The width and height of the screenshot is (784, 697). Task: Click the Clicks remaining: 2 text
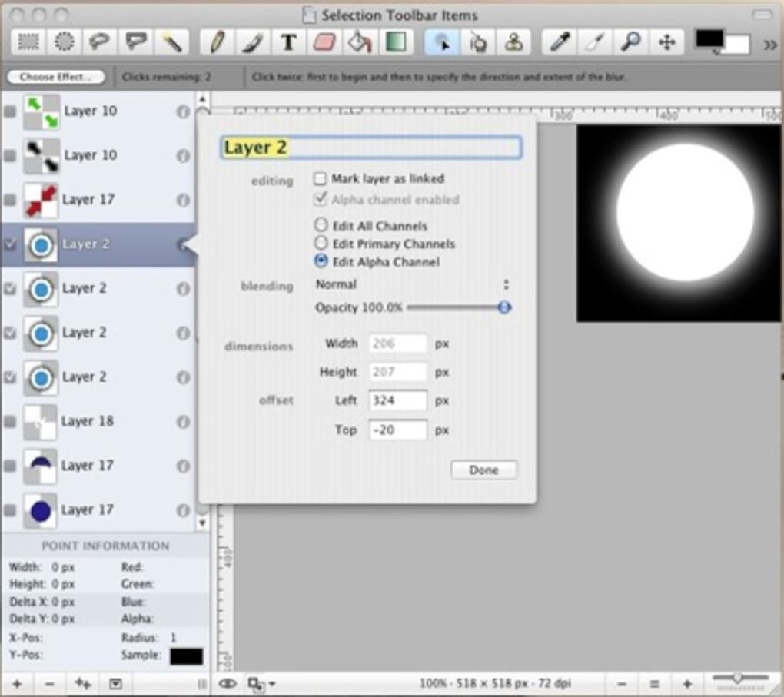click(167, 77)
